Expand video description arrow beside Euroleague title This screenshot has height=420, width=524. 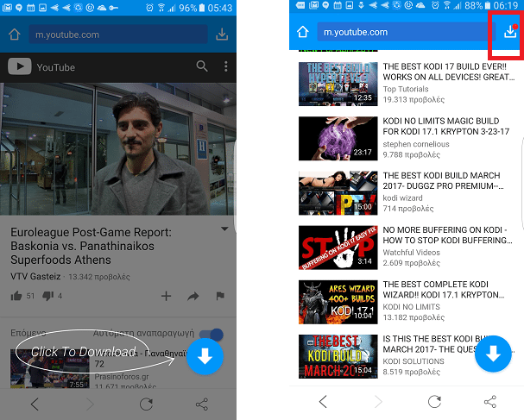[225, 229]
